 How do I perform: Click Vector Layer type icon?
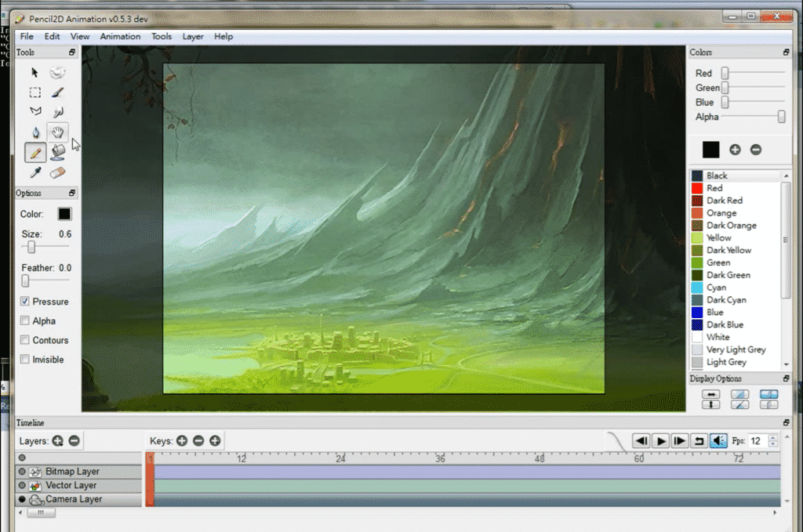coord(35,486)
